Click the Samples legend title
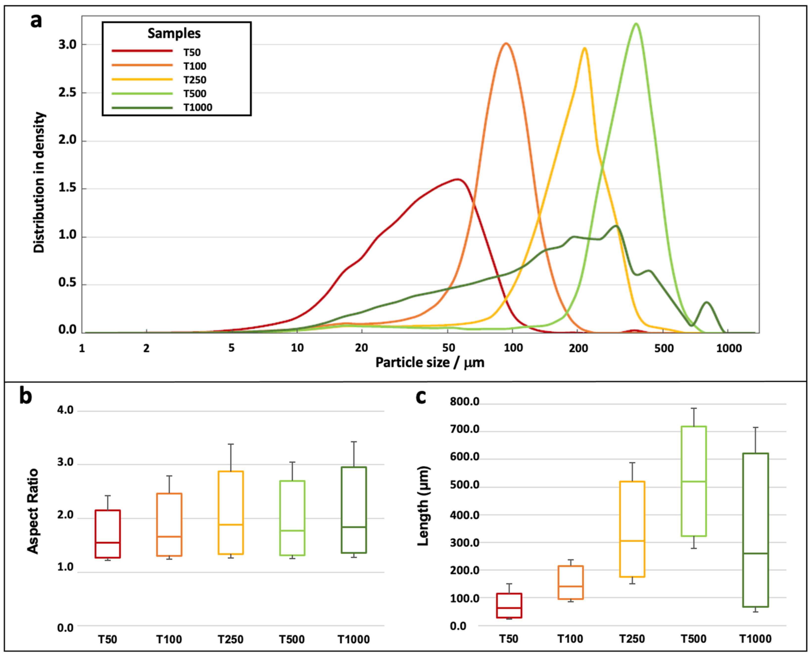The image size is (812, 657). pyautogui.click(x=174, y=33)
